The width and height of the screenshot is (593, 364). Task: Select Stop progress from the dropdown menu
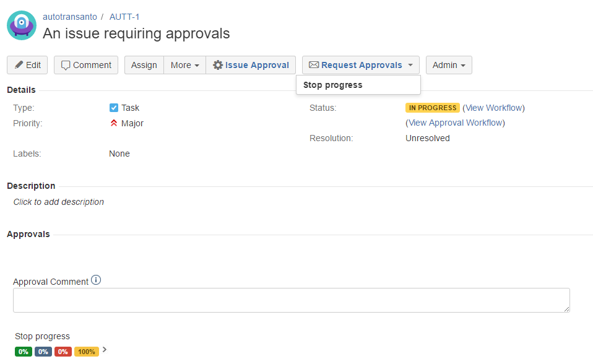tap(333, 85)
